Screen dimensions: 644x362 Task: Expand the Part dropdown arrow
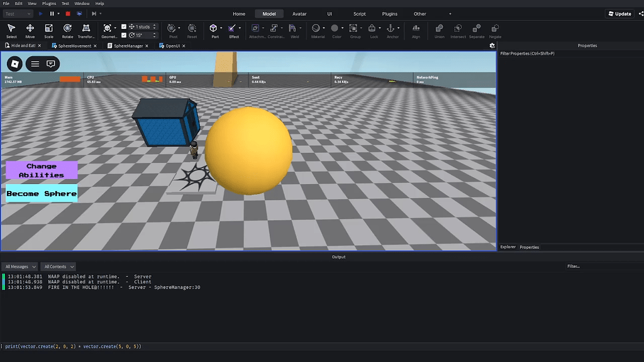click(x=221, y=28)
